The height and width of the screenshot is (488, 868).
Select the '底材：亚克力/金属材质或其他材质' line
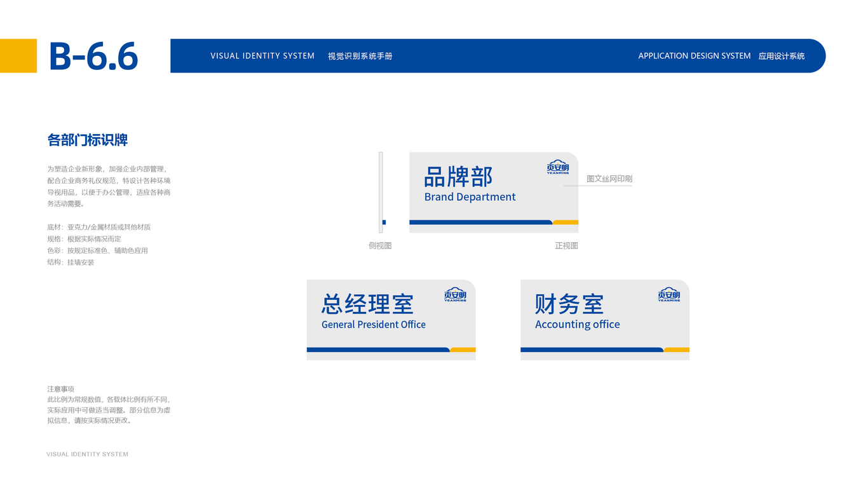click(x=98, y=227)
